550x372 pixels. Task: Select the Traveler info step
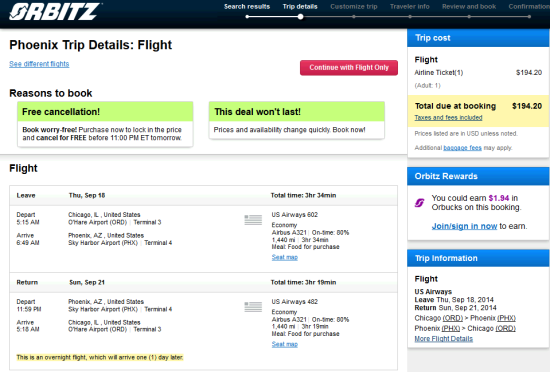point(410,6)
